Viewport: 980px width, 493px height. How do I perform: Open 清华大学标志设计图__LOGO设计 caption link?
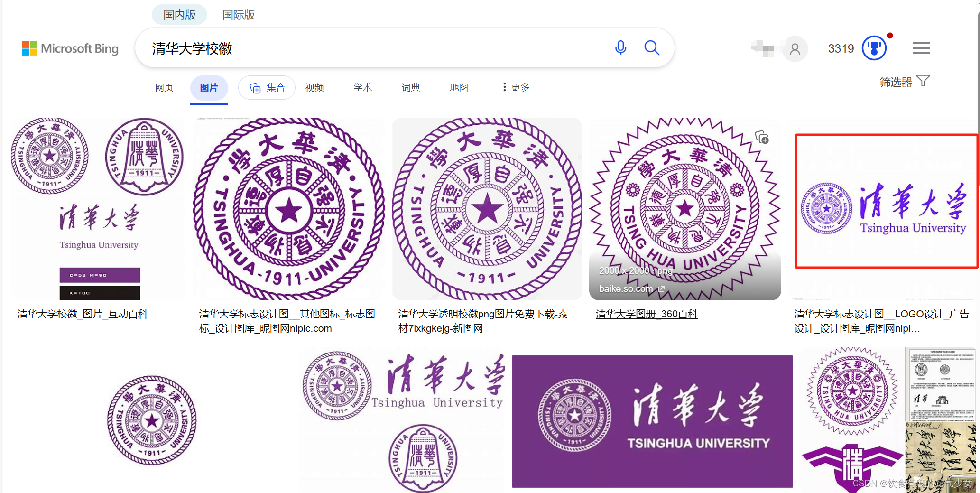[881, 321]
